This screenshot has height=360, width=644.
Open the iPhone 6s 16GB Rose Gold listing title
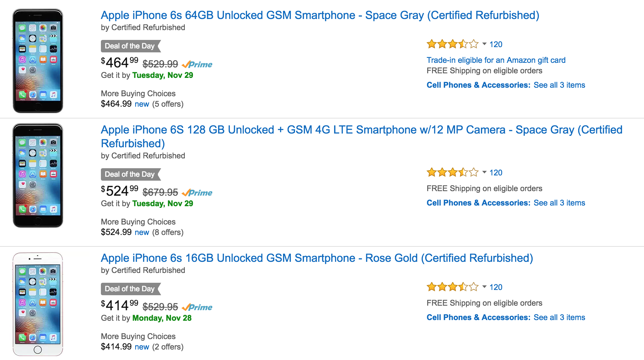(x=317, y=258)
